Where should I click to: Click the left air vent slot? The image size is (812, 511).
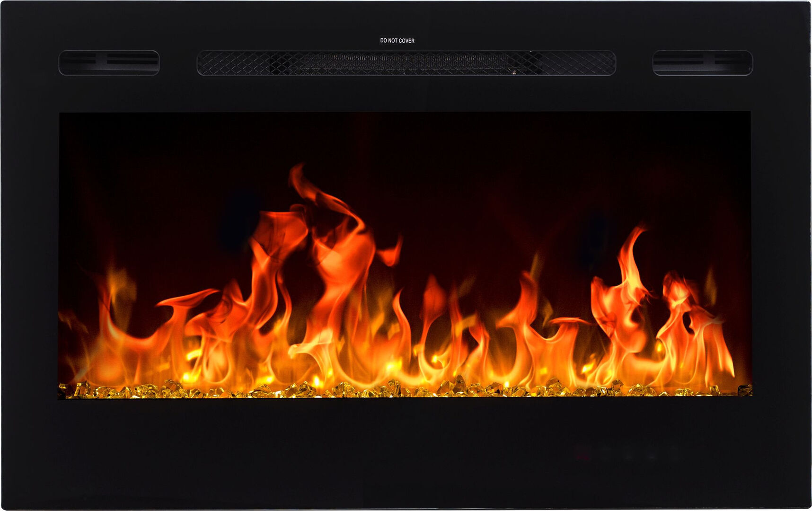[109, 62]
